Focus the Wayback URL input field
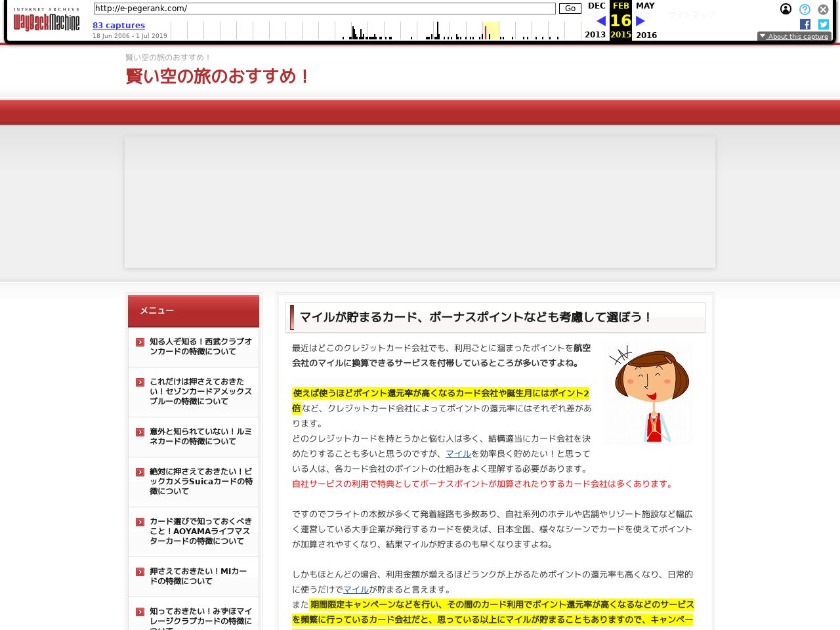The image size is (840, 630). click(x=324, y=9)
